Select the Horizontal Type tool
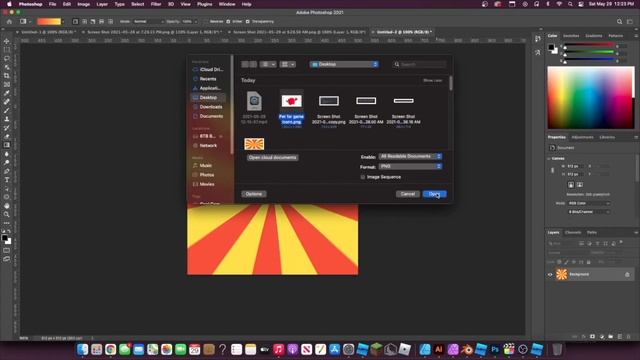Image resolution: width=640 pixels, height=360 pixels. point(7,180)
